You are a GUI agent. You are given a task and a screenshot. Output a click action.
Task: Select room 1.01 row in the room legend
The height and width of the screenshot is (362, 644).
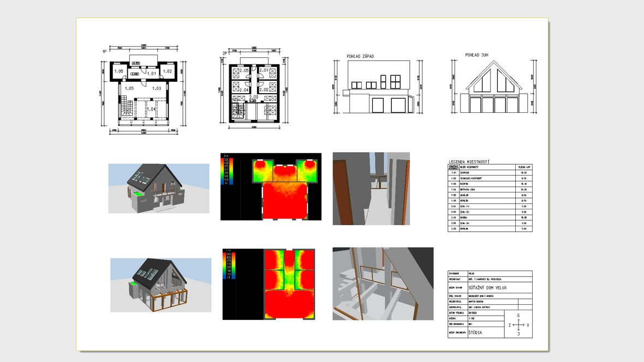click(490, 173)
